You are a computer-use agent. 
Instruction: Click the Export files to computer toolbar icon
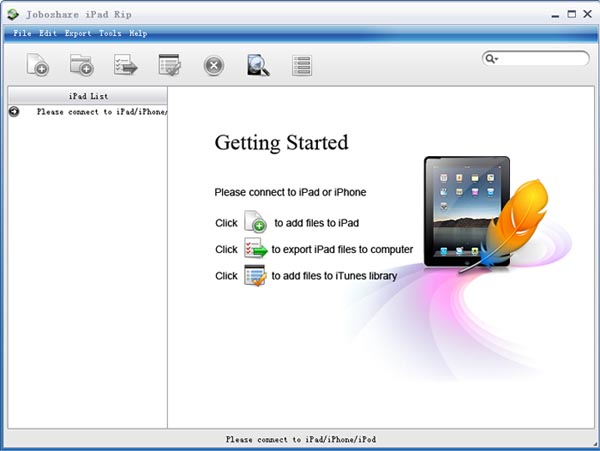(x=126, y=65)
